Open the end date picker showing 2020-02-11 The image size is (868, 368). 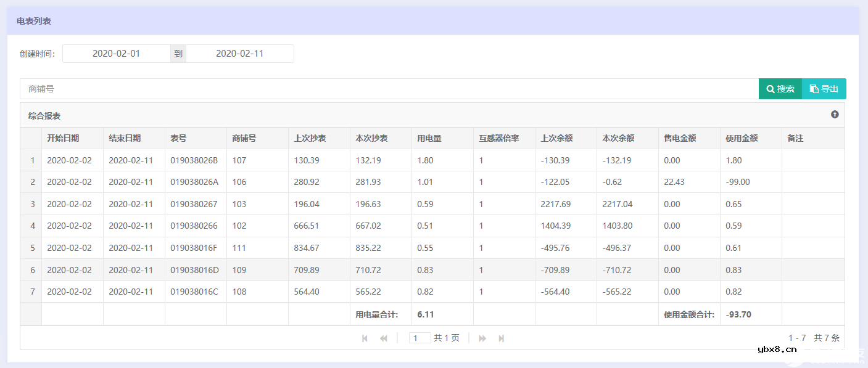(239, 54)
